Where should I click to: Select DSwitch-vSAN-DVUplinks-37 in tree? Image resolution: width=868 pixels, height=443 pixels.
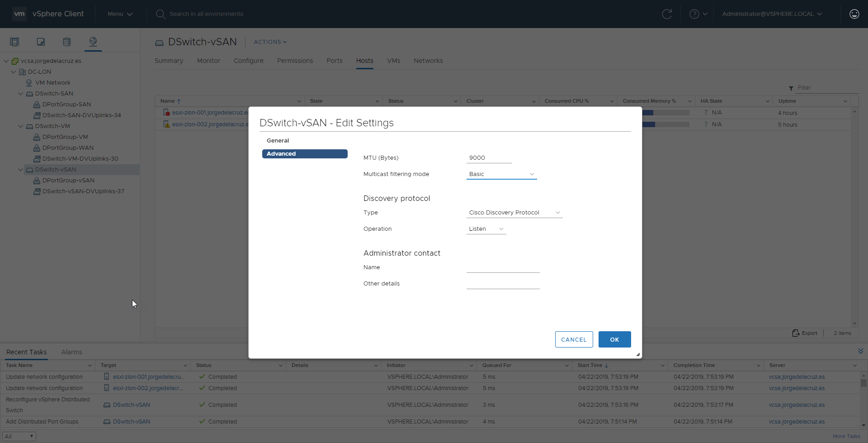click(83, 191)
